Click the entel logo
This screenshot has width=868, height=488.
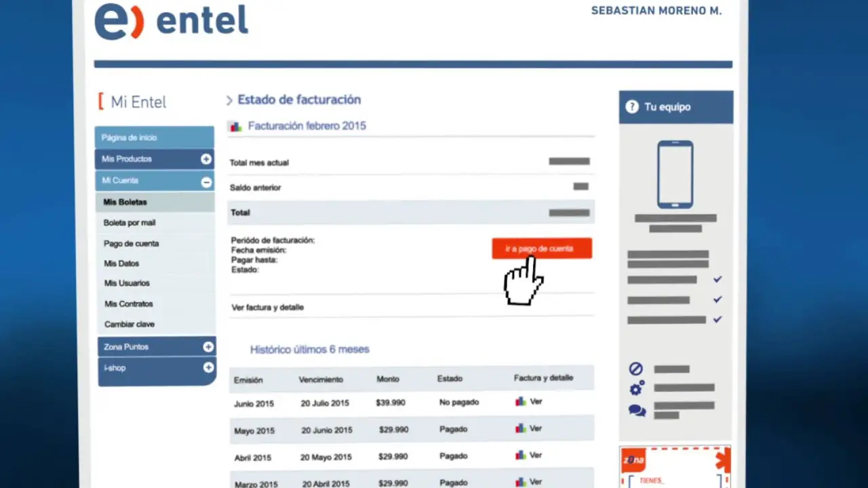point(172,21)
